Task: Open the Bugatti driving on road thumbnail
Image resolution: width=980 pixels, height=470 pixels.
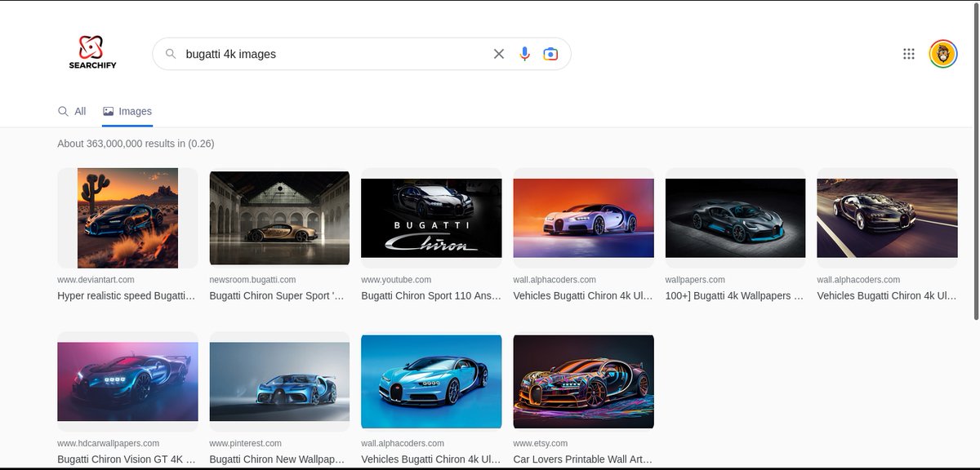Action: pos(887,218)
